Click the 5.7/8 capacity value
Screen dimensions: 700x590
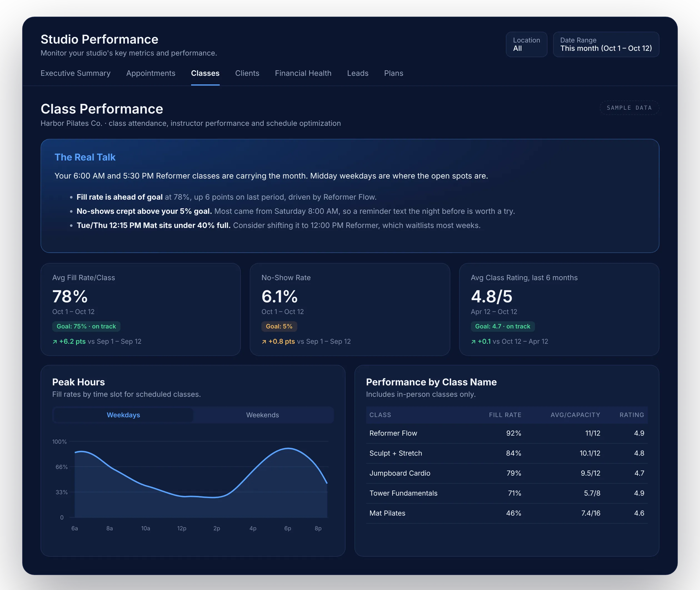[592, 493]
